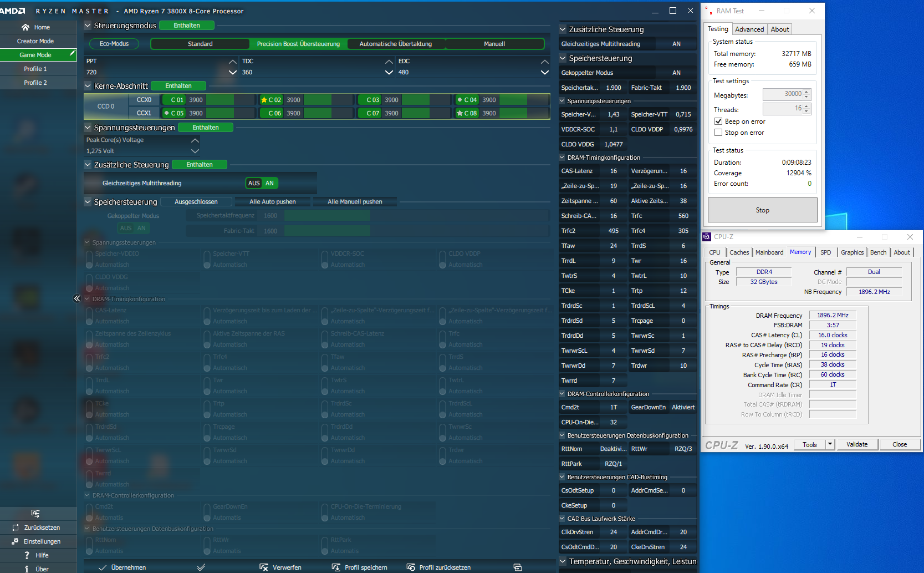Screen dimensions: 924x573
Task: Select the Manuell control mode
Action: point(494,44)
